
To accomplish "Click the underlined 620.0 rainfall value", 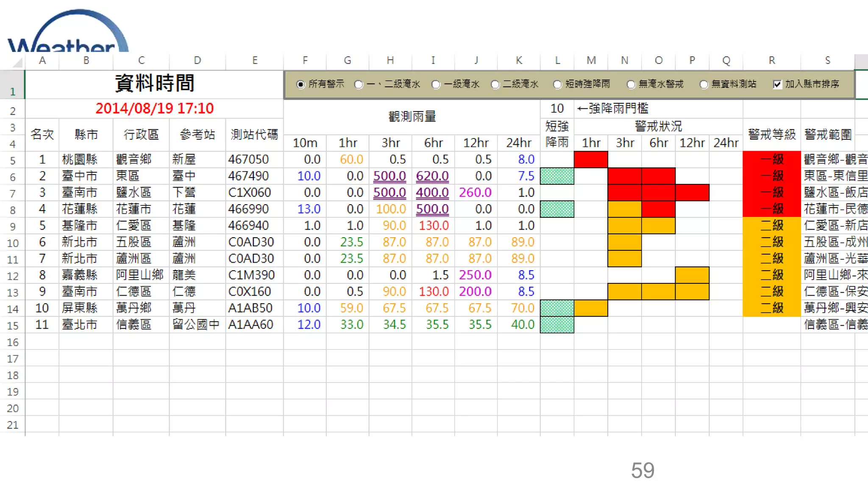I will pos(432,176).
